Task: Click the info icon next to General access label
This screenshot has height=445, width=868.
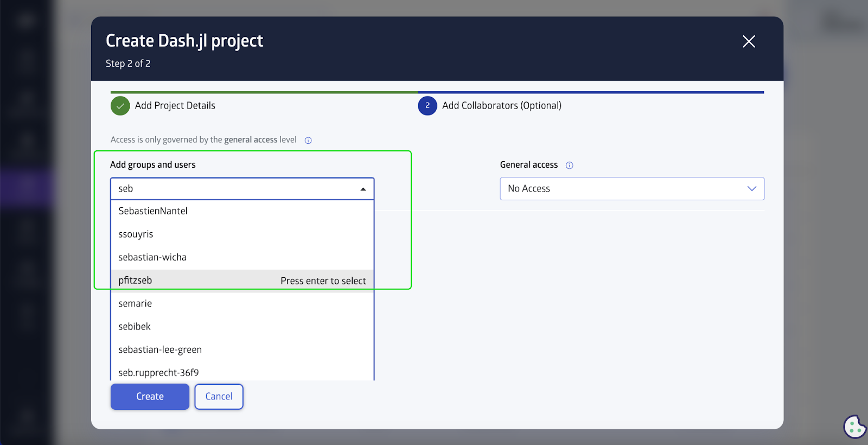Action: (x=570, y=166)
